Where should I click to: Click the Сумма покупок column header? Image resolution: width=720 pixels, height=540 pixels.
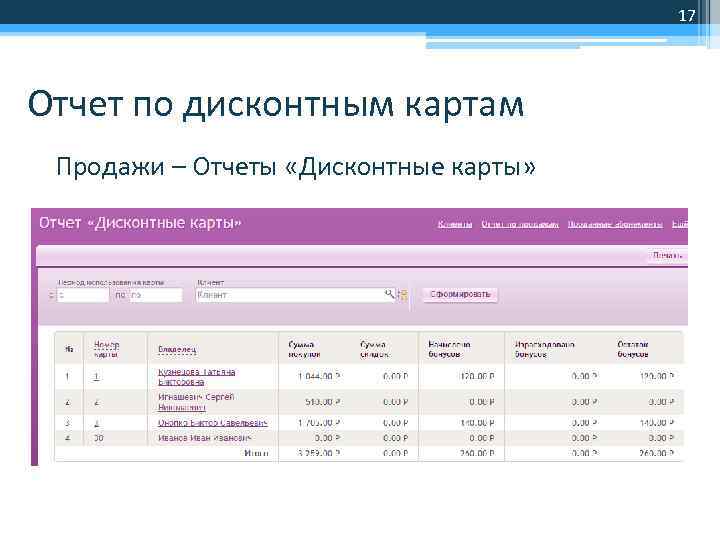tap(304, 349)
